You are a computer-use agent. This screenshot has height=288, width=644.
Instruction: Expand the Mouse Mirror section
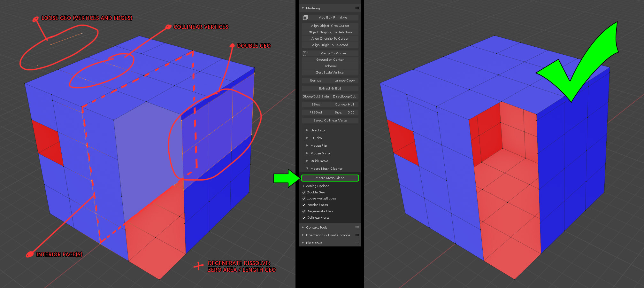(x=307, y=153)
